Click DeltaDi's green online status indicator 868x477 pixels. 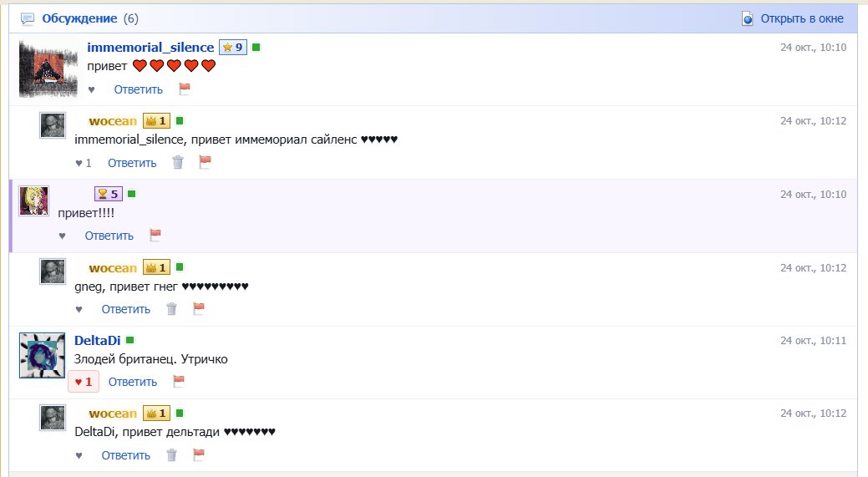click(x=130, y=340)
